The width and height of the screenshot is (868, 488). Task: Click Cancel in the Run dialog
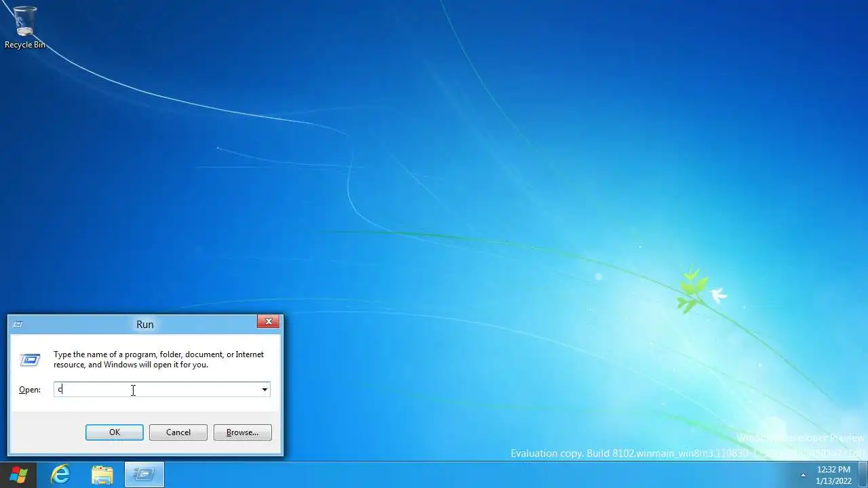point(178,432)
